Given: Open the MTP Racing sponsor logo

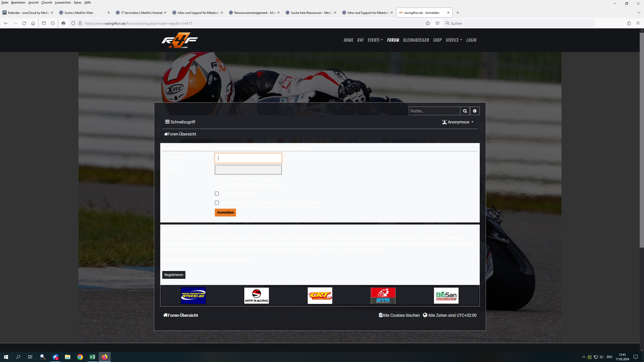Looking at the screenshot, I should pyautogui.click(x=256, y=296).
